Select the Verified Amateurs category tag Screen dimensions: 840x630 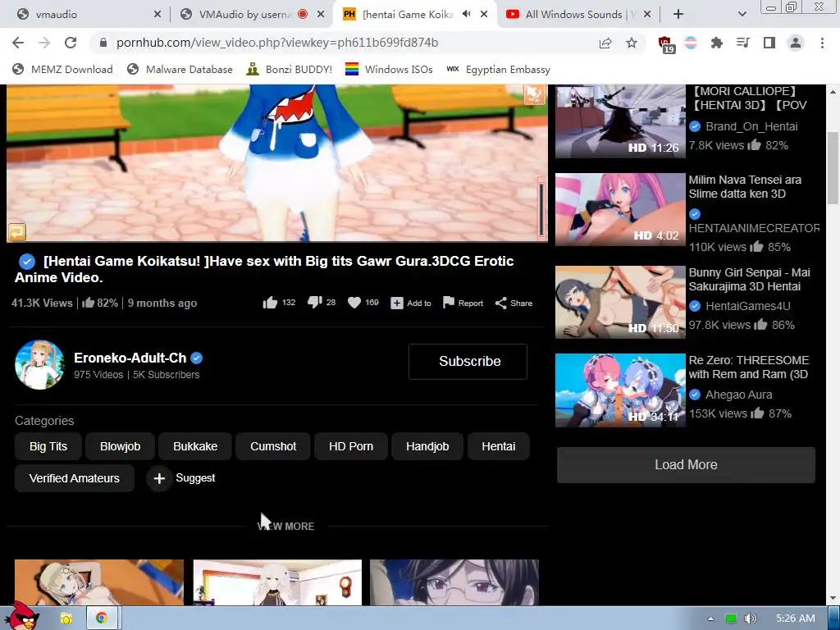(x=75, y=478)
